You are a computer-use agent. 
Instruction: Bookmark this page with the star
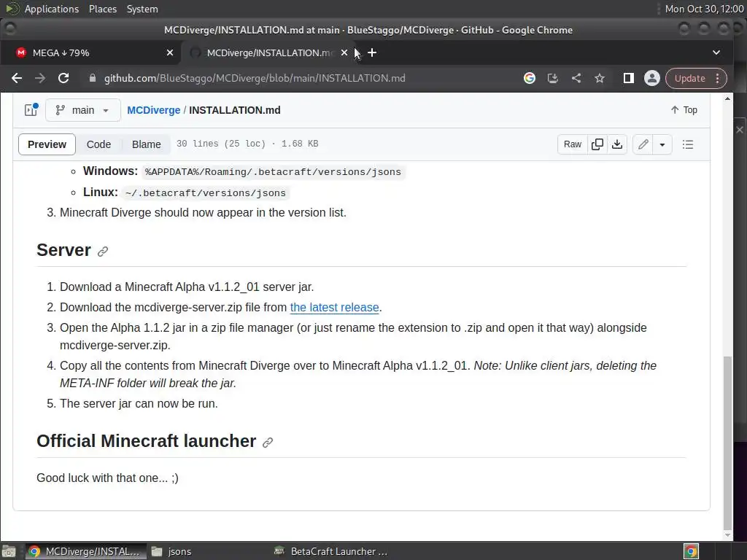coord(600,78)
